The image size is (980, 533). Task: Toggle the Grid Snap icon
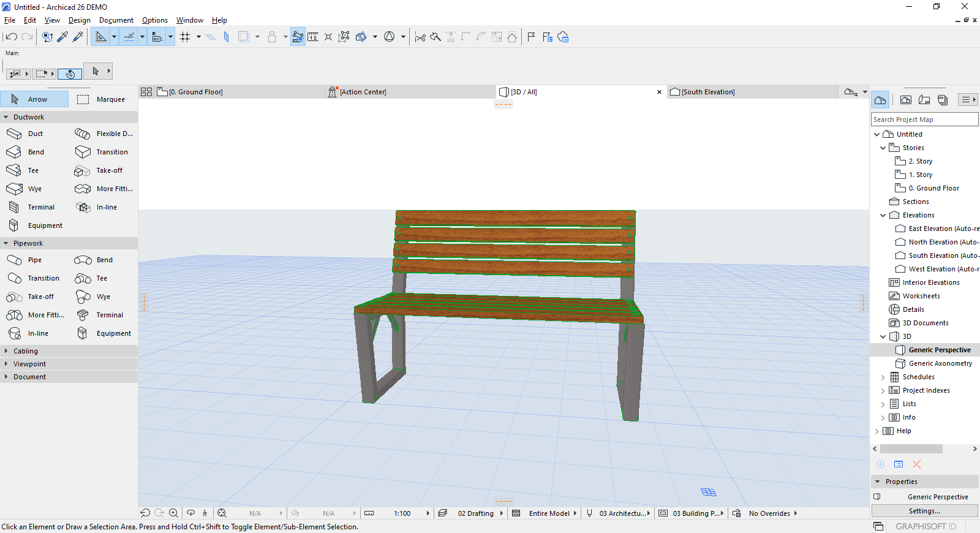click(x=185, y=37)
